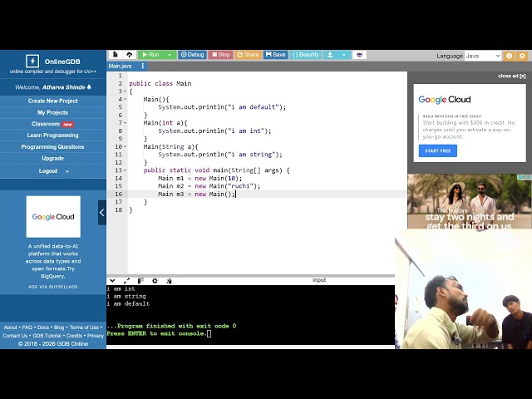Image resolution: width=532 pixels, height=399 pixels.
Task: Open Create New Project
Action: [x=53, y=101]
